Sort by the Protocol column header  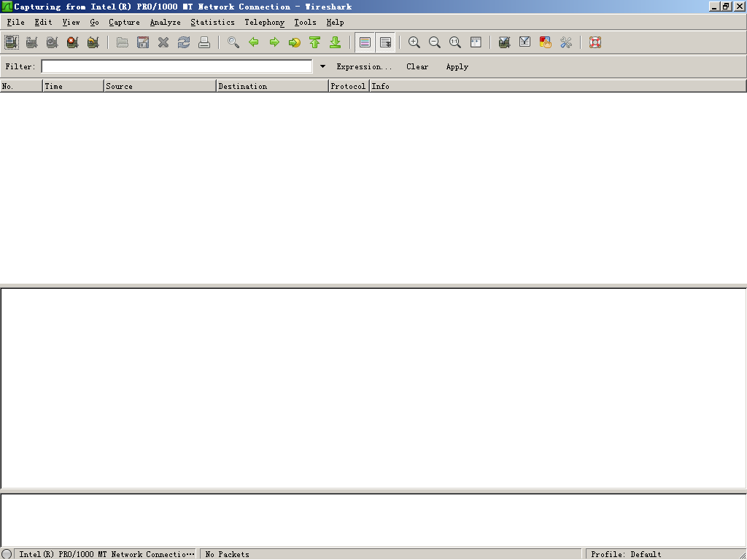[349, 86]
